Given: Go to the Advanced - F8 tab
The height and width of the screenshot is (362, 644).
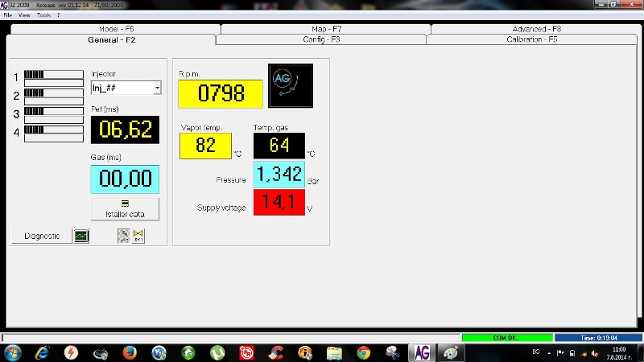Looking at the screenshot, I should coord(536,29).
